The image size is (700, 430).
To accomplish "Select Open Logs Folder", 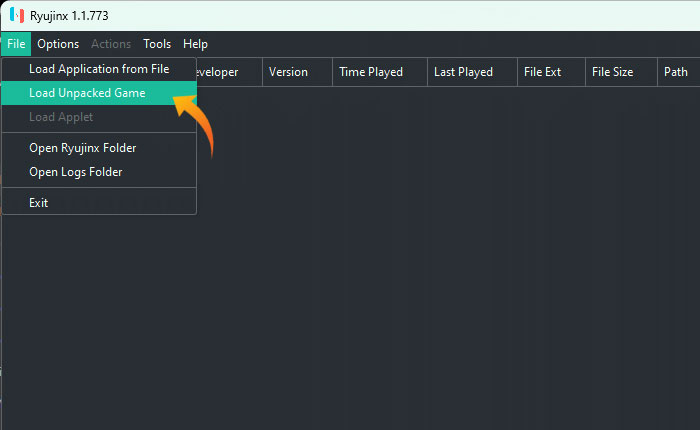I will point(76,172).
